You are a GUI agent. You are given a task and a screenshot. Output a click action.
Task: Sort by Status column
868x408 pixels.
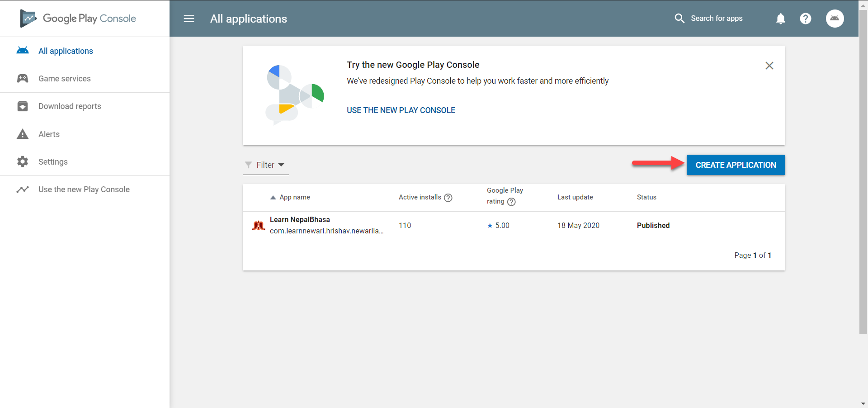pyautogui.click(x=646, y=197)
